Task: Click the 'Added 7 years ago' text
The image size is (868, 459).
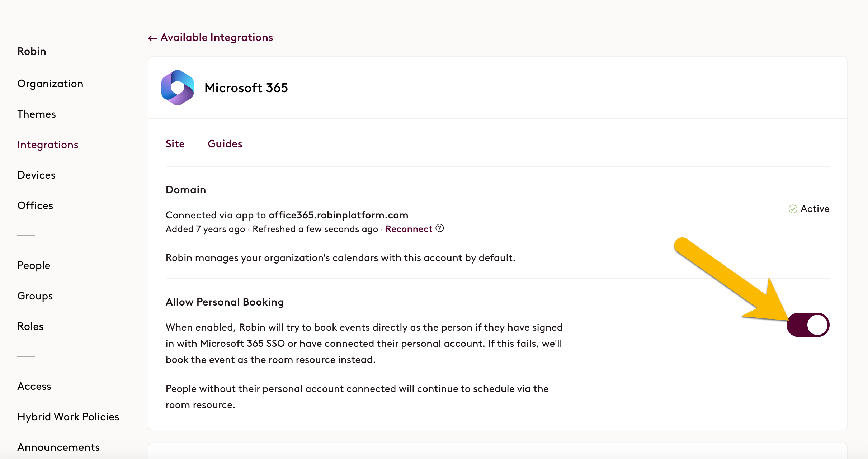Action: click(205, 229)
